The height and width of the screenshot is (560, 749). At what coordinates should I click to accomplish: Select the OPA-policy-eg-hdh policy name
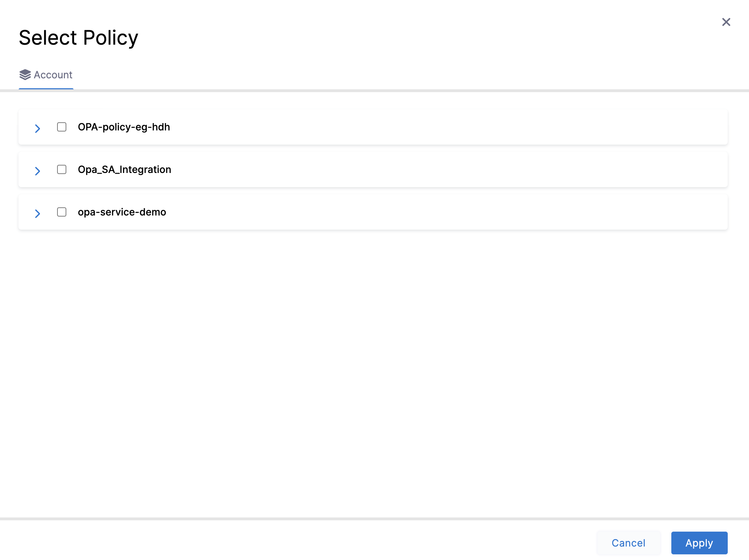(x=124, y=127)
